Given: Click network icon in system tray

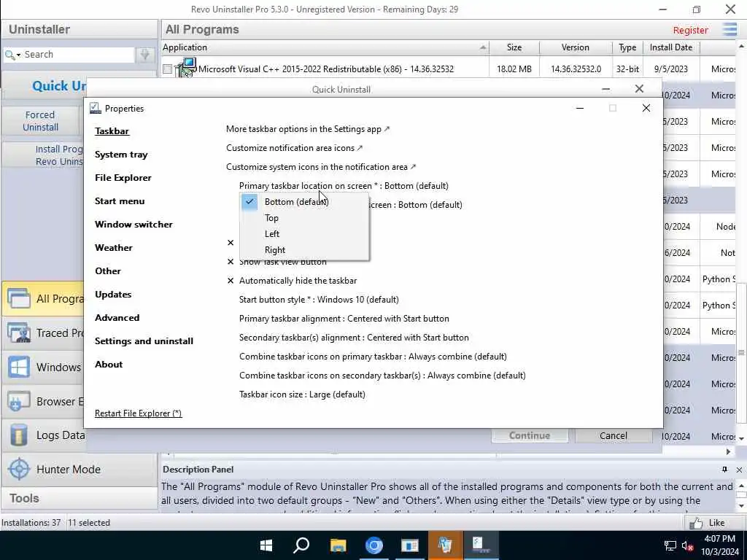Looking at the screenshot, I should [670, 545].
